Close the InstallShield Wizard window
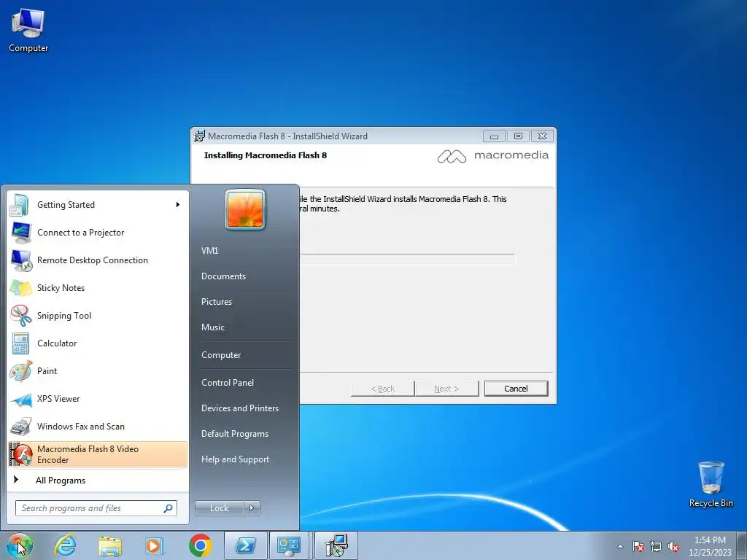 click(542, 136)
